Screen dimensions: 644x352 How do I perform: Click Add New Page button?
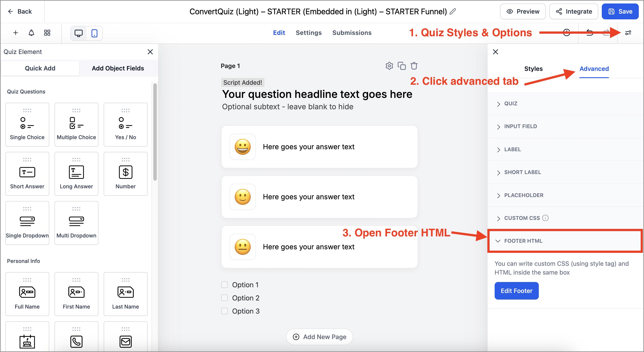coord(319,337)
